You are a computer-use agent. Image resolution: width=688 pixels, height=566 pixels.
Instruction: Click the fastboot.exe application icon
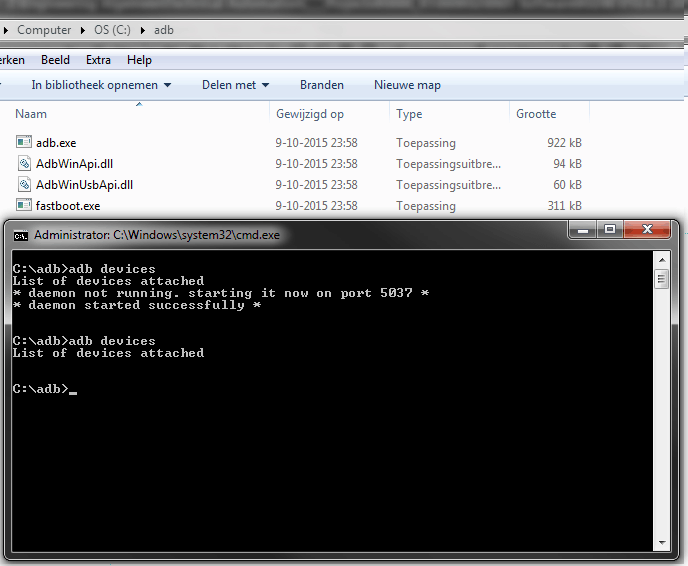[x=24, y=204]
